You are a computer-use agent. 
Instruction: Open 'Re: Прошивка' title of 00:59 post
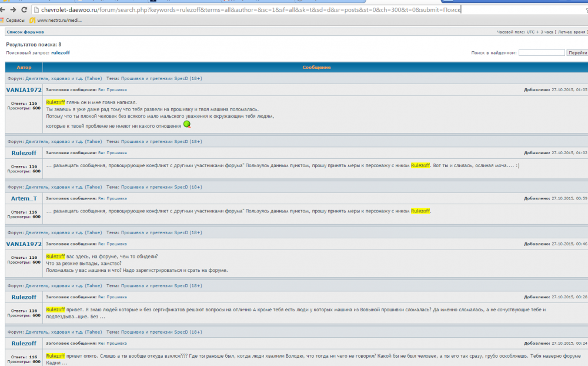point(112,198)
